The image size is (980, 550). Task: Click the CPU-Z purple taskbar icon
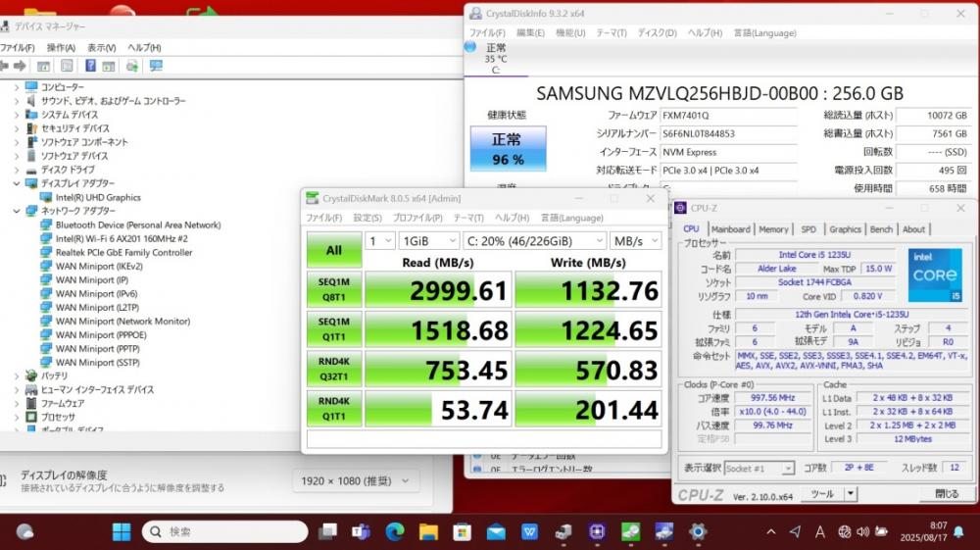(597, 532)
